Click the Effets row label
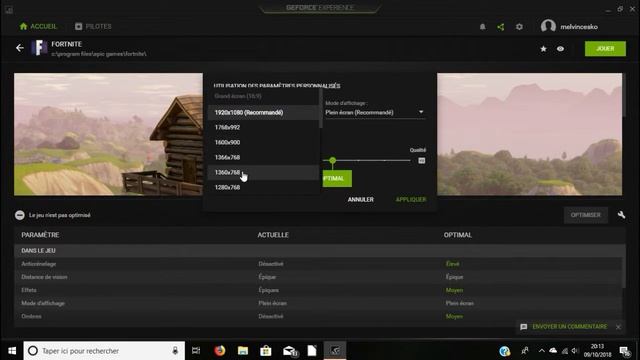This screenshot has height=360, width=640. (x=29, y=290)
